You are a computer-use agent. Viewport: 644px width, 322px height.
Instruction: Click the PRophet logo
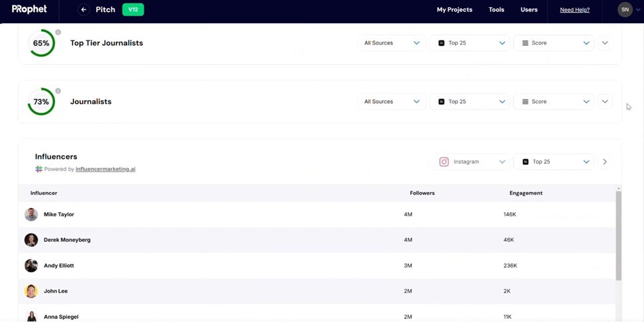(x=29, y=9)
